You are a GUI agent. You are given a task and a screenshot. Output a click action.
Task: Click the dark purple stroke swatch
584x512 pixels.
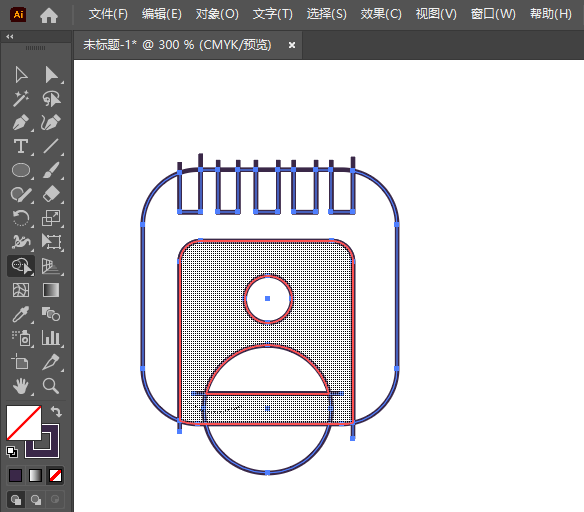click(x=42, y=441)
